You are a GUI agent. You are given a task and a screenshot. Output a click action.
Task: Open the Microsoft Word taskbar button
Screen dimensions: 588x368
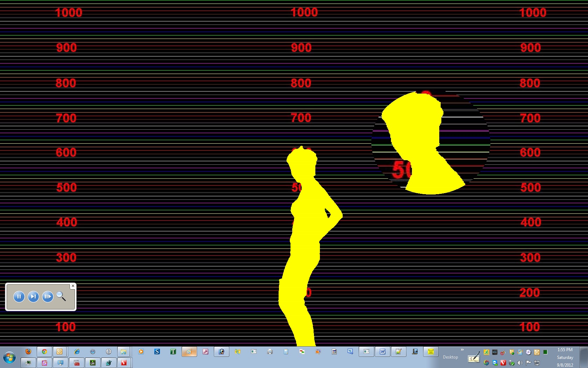coord(383,352)
